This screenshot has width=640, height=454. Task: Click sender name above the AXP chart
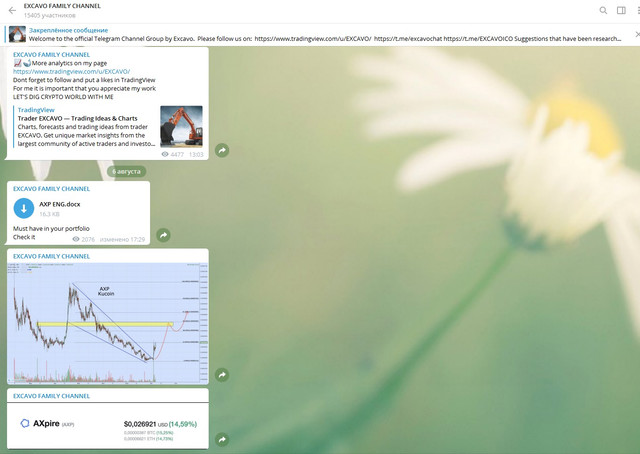(x=51, y=256)
